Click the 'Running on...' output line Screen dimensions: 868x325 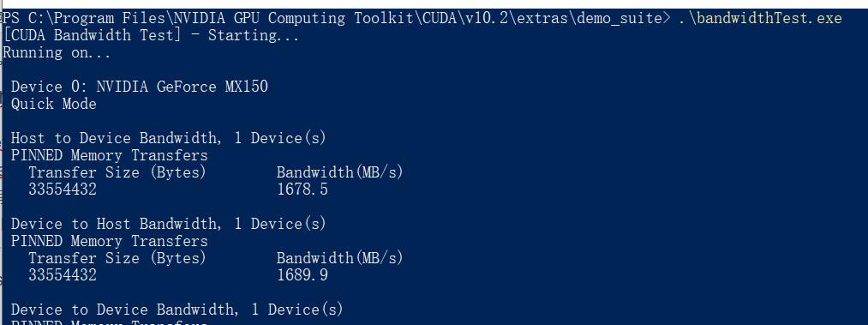pos(57,52)
